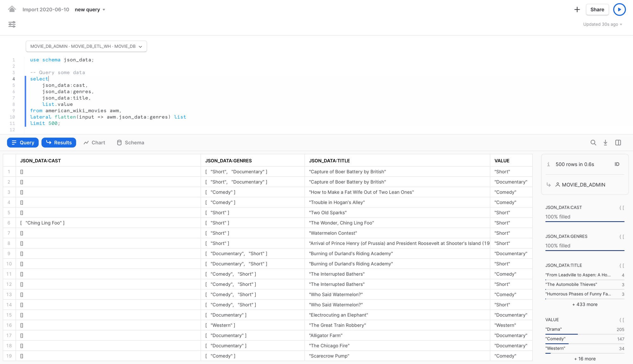Toggle the Query pane button
Screen dimensions: 633x364
23,143
